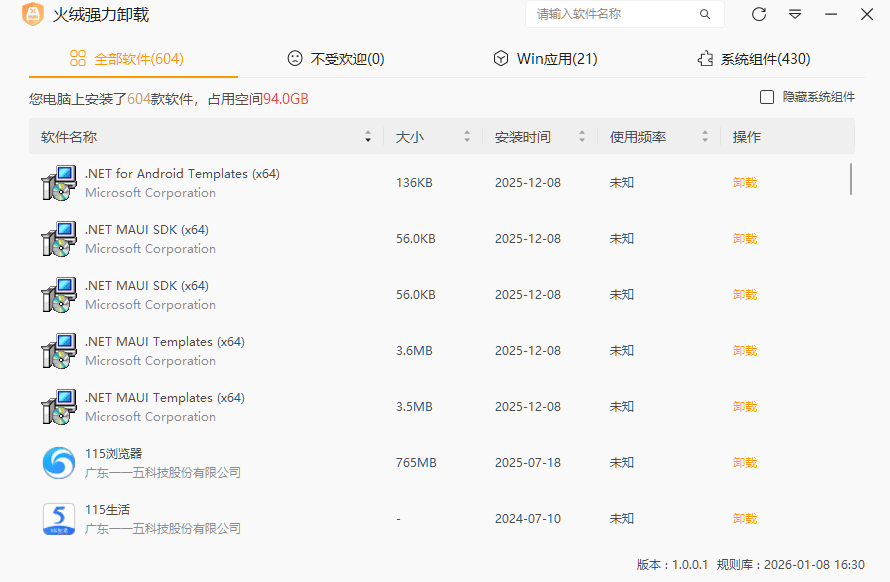Refresh the software list
The height and width of the screenshot is (582, 890).
click(x=759, y=14)
